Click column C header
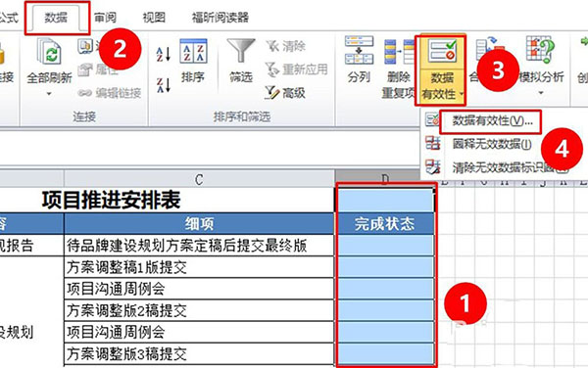Screen dimensions: 588x368 [199, 179]
